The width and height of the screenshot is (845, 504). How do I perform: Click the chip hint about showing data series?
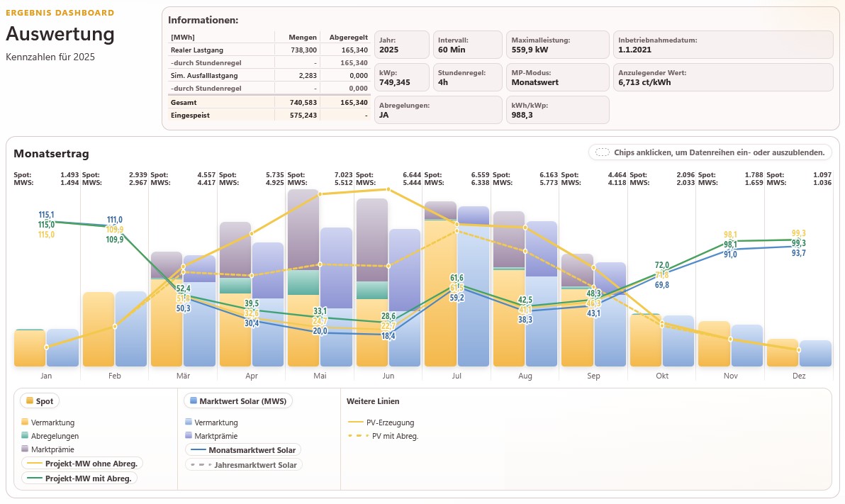click(x=710, y=152)
